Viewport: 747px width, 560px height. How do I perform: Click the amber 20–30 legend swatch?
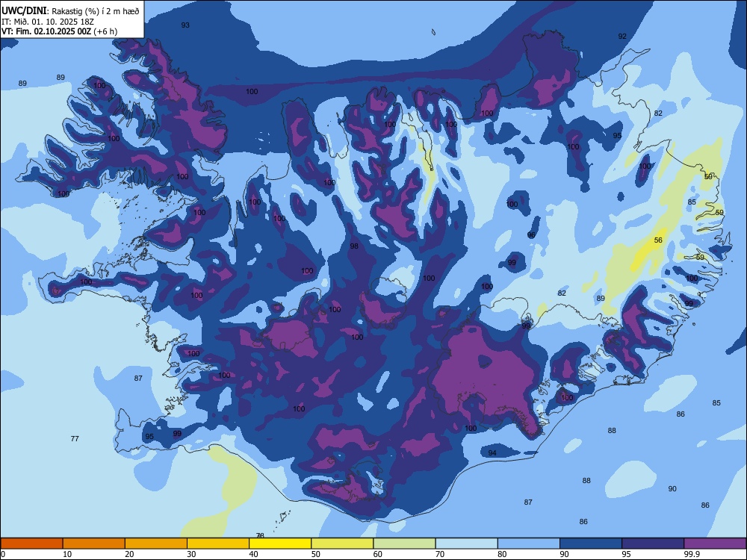pos(156,544)
